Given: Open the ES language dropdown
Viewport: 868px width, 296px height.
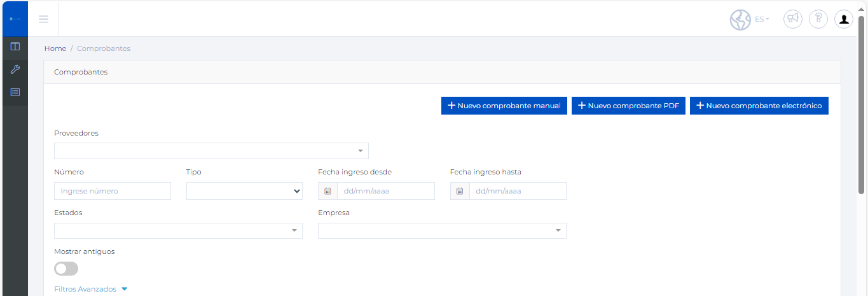Looking at the screenshot, I should (762, 19).
